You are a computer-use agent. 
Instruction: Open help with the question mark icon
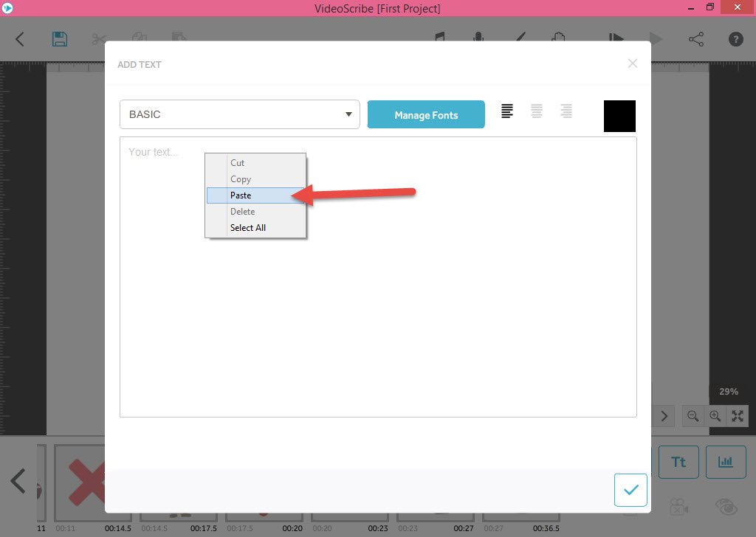pyautogui.click(x=736, y=39)
